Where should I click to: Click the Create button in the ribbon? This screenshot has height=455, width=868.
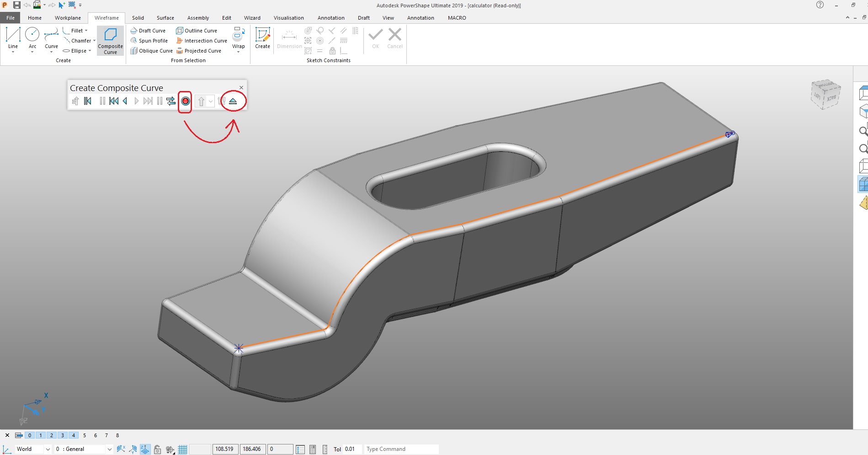[262, 38]
